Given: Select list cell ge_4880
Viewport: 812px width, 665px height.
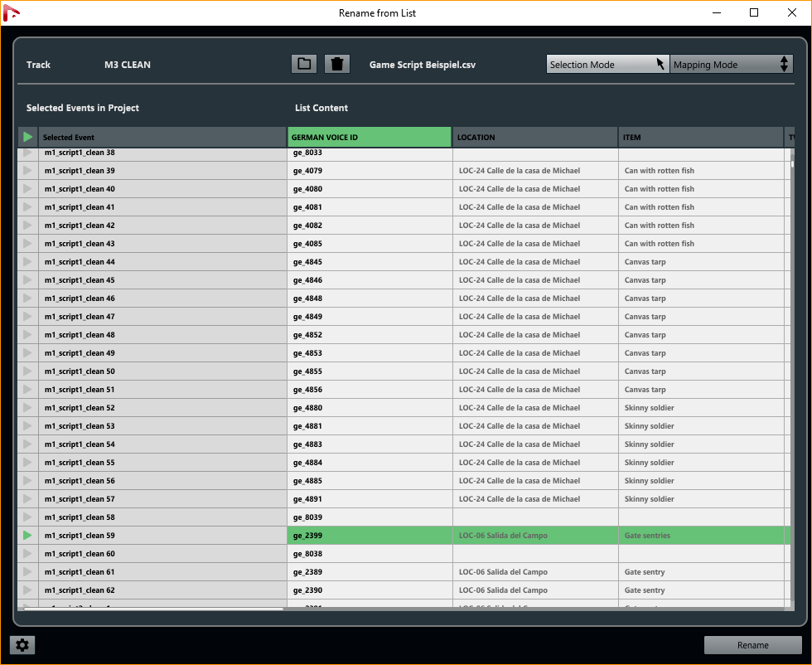Looking at the screenshot, I should pyautogui.click(x=370, y=407).
